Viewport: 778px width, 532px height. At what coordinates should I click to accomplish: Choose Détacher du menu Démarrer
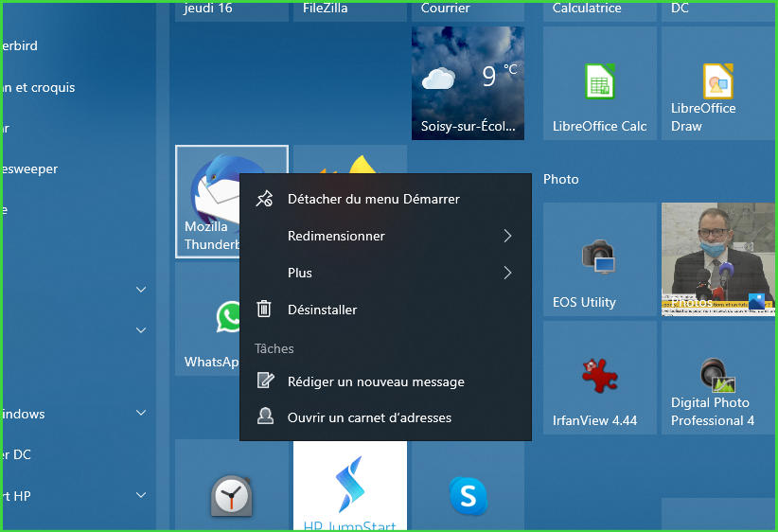pyautogui.click(x=373, y=199)
